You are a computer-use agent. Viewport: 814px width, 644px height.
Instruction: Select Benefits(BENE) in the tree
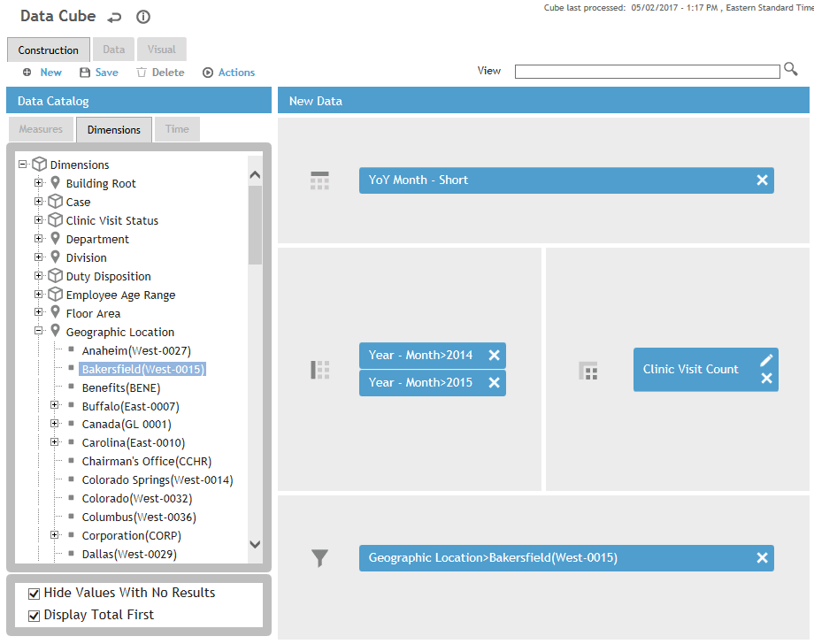click(x=121, y=388)
